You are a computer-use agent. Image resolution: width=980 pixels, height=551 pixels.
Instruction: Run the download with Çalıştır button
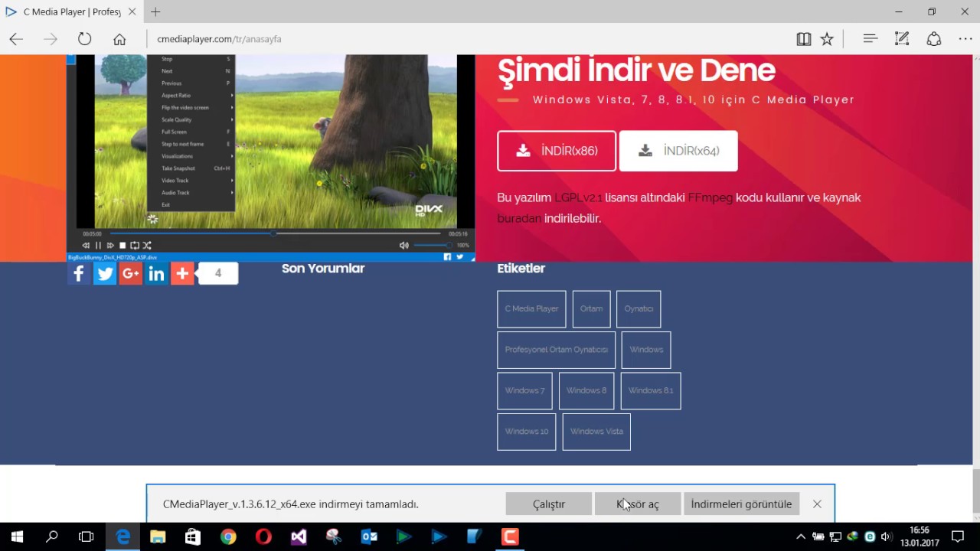click(549, 504)
